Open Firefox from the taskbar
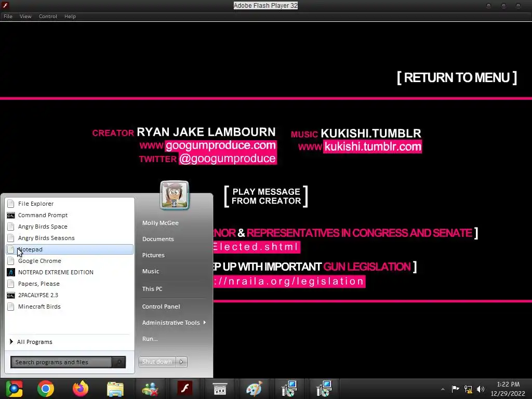 (81, 389)
